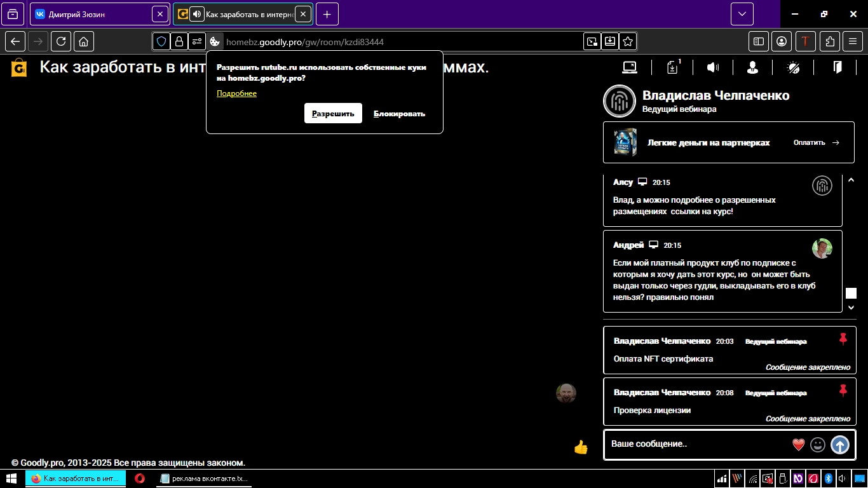Mute the webinar sound speaker icon
Viewport: 868px width, 488px height.
click(x=713, y=67)
